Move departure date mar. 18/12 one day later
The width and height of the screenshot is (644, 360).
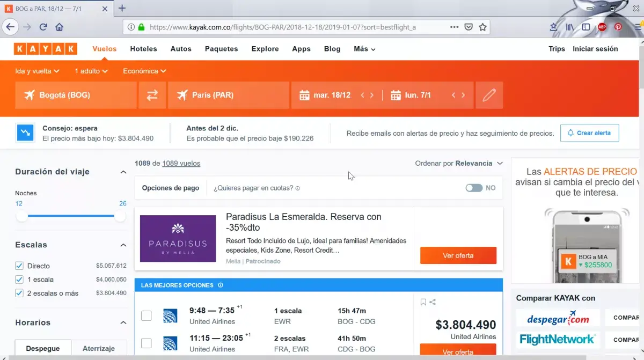pos(372,95)
